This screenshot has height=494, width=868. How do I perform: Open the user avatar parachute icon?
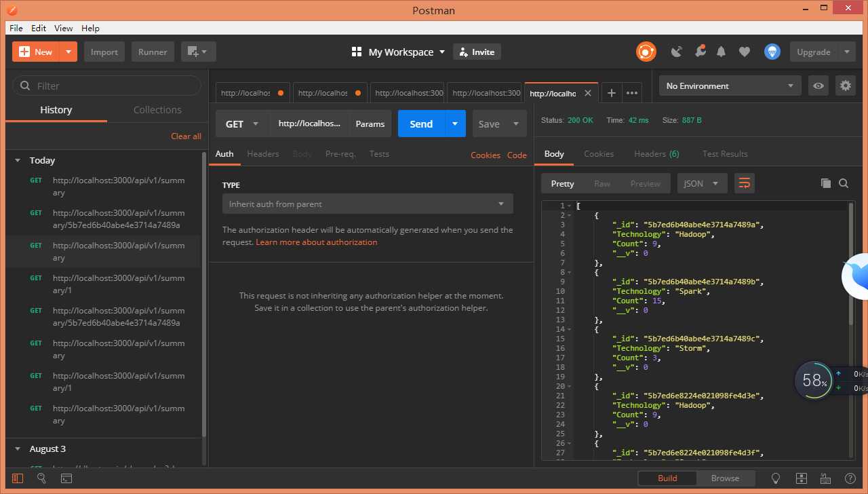[772, 52]
